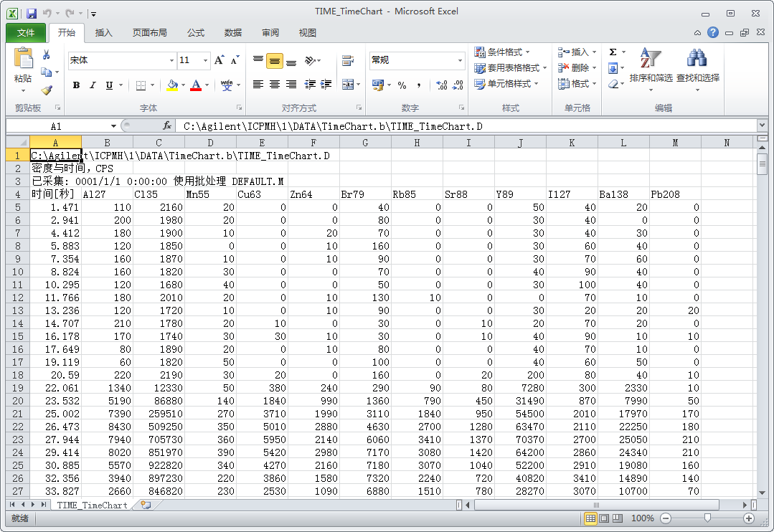The width and height of the screenshot is (774, 532).
Task: Open the File 文件 tab
Action: click(x=26, y=32)
